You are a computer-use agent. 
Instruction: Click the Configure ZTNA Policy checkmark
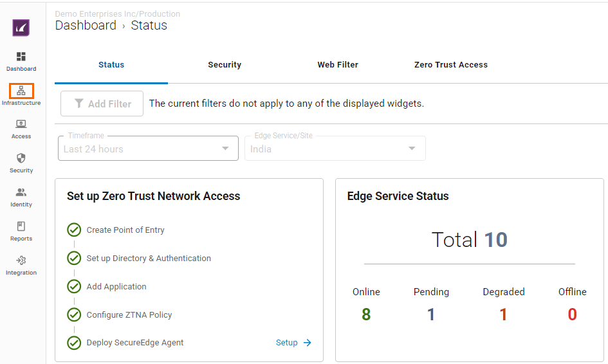tap(74, 315)
